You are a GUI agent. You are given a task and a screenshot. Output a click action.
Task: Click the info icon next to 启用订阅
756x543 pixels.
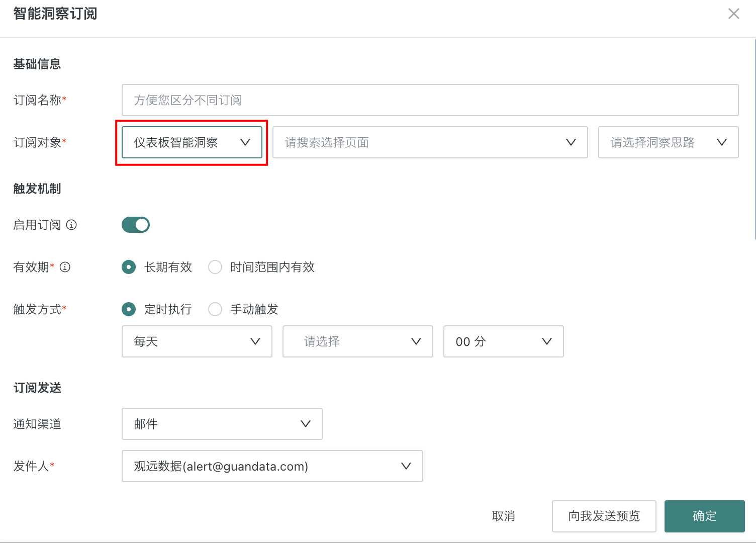point(71,225)
